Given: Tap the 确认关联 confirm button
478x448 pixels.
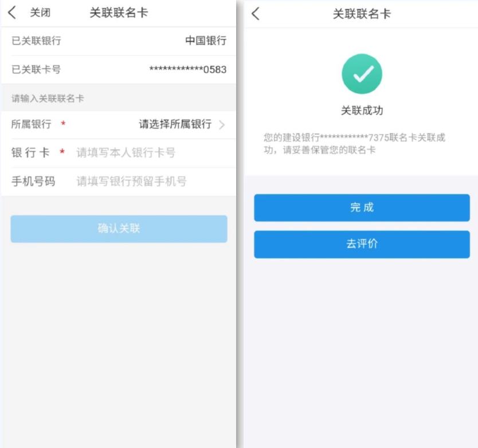Looking at the screenshot, I should click(x=119, y=229).
